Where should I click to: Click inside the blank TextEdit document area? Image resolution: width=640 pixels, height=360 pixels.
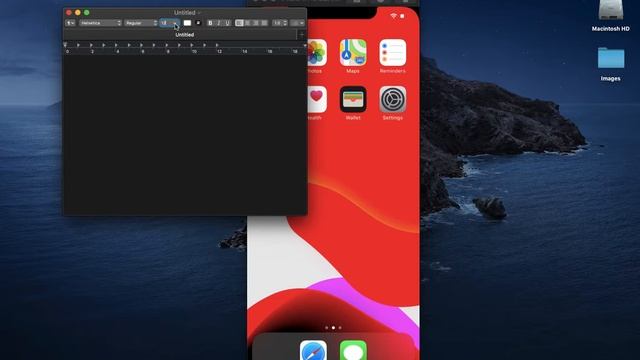click(x=184, y=135)
